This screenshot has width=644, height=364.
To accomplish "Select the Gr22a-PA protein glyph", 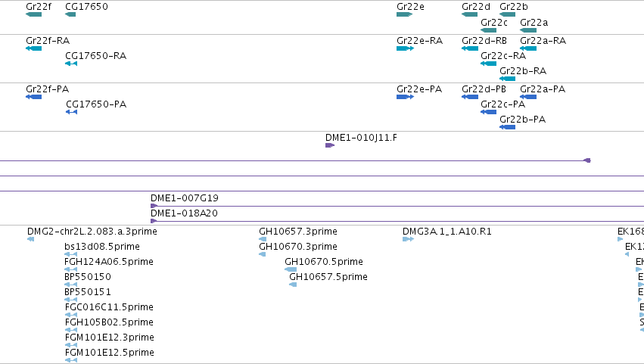I will point(528,97).
